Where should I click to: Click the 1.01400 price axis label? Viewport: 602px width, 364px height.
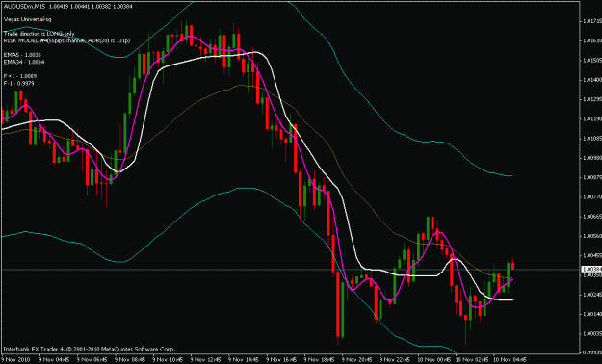(x=591, y=80)
